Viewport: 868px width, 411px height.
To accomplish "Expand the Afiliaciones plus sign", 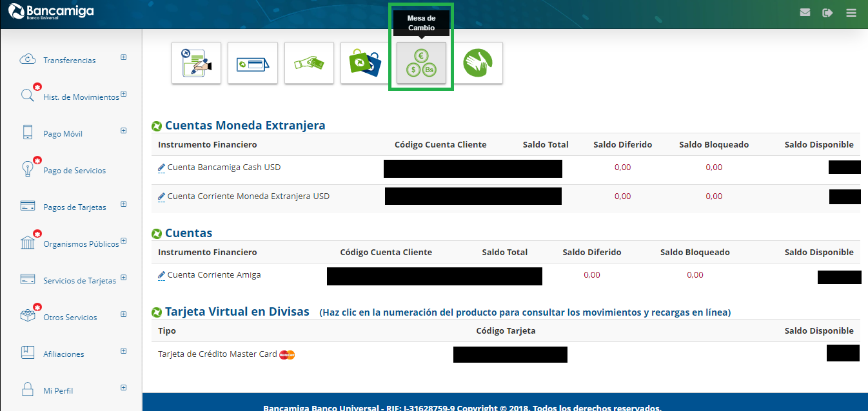I will click(x=123, y=351).
